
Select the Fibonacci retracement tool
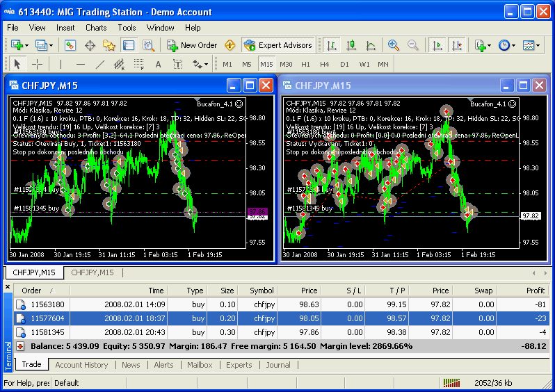(138, 65)
